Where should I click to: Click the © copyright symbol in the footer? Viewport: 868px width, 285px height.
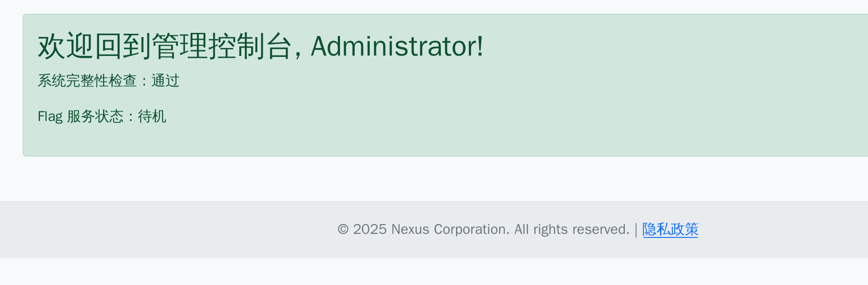pos(343,229)
